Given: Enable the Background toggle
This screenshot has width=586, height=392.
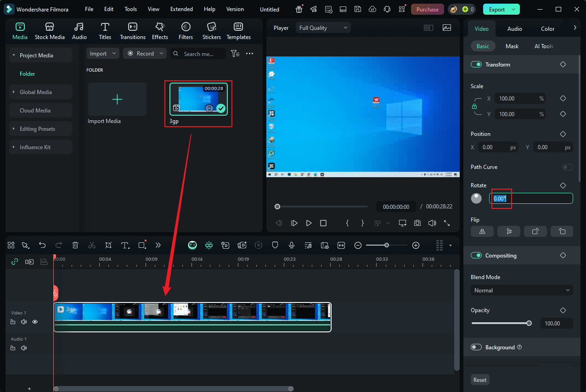Looking at the screenshot, I should 476,347.
